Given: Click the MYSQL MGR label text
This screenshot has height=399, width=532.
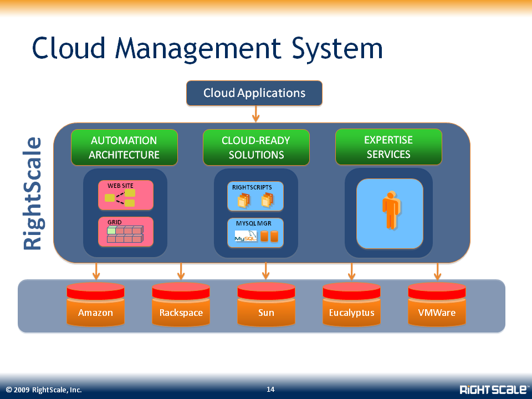Looking at the screenshot, I should pos(254,223).
